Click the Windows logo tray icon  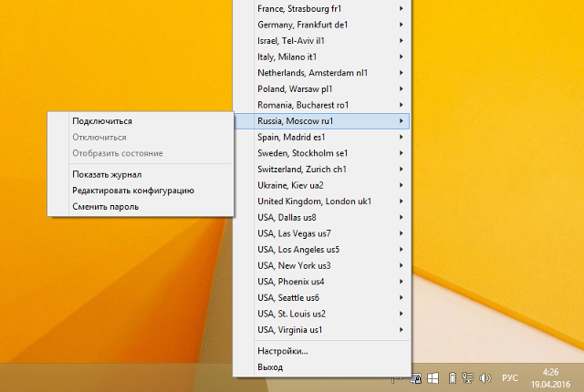click(433, 378)
